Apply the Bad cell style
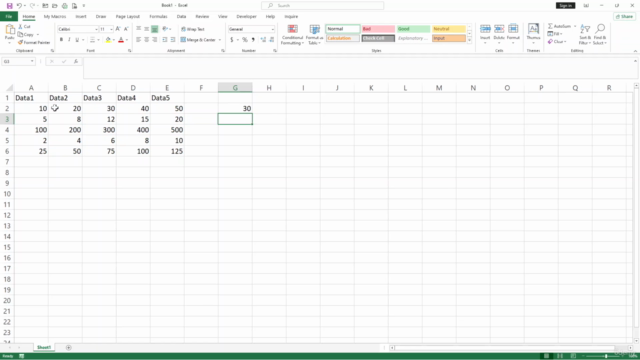 coord(378,29)
